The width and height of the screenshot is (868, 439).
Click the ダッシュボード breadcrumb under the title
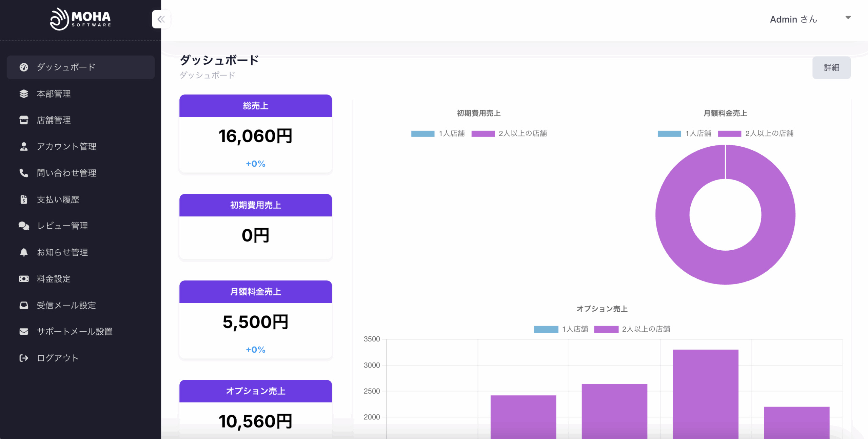pyautogui.click(x=207, y=75)
